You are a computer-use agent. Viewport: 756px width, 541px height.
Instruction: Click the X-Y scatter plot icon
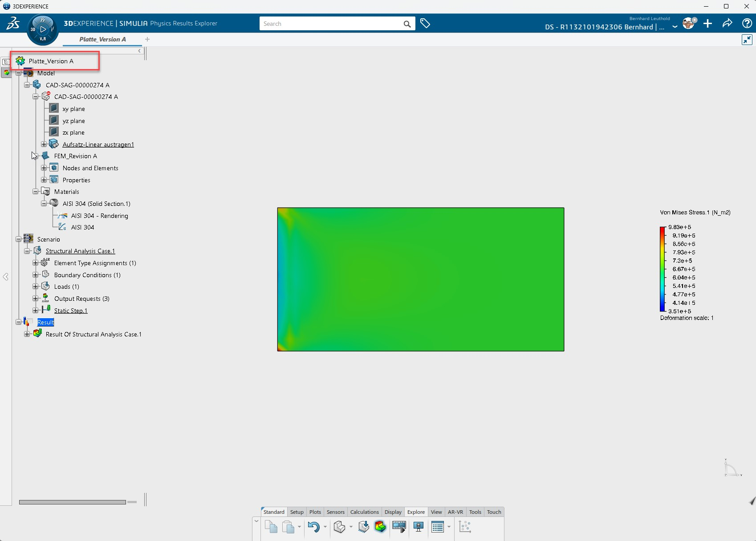465,527
